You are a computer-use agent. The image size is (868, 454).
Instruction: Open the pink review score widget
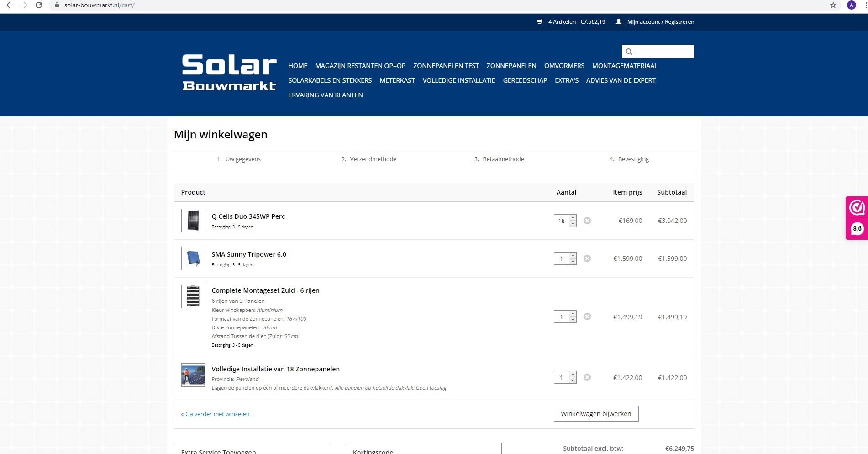click(857, 218)
